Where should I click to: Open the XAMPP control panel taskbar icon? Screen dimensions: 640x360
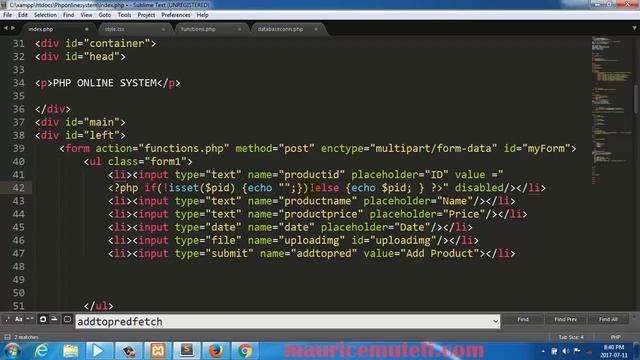click(x=158, y=351)
